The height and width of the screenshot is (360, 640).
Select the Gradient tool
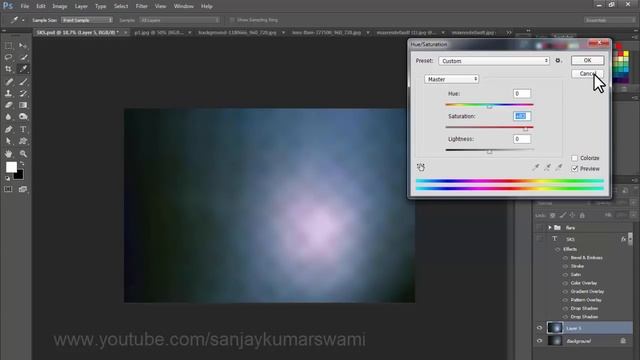coord(23,105)
